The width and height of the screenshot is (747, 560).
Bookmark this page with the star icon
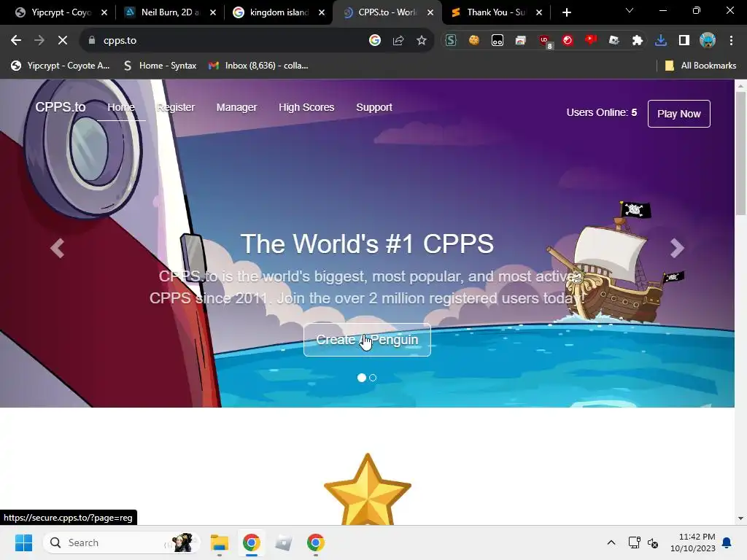click(x=422, y=41)
